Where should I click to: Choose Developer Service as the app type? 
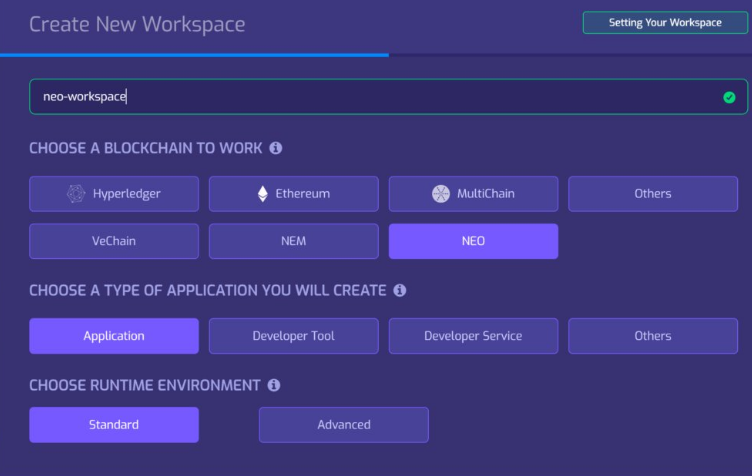(473, 336)
